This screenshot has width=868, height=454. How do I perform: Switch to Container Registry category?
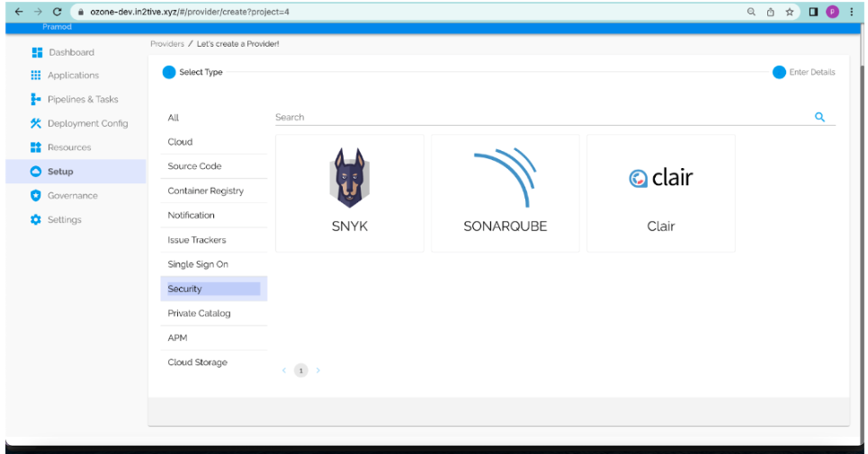point(205,191)
